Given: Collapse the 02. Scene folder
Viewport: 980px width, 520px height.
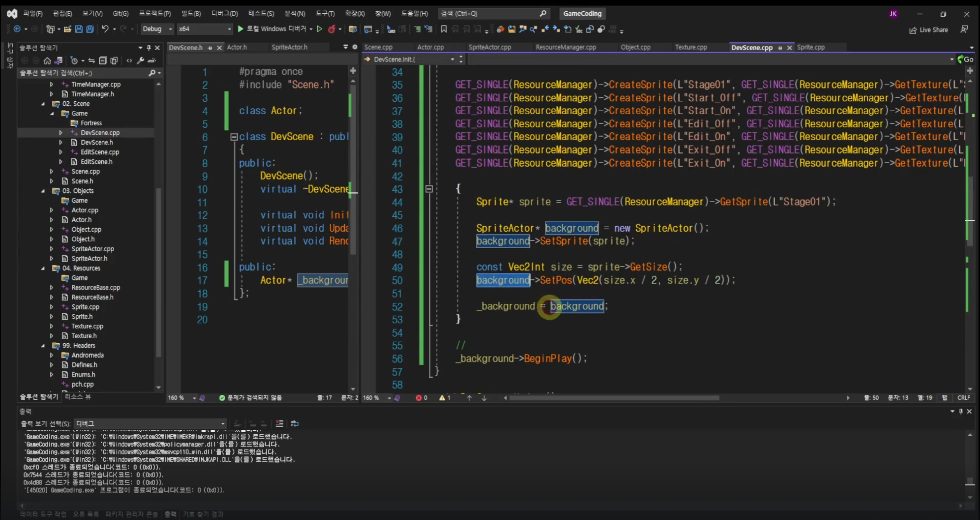Looking at the screenshot, I should (43, 104).
